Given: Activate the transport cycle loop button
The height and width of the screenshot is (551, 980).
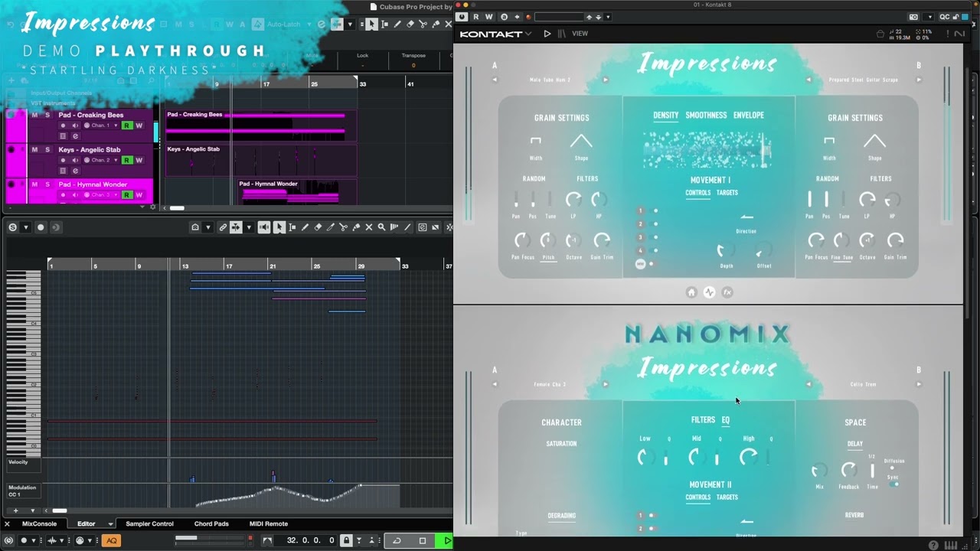Looking at the screenshot, I should [397, 540].
